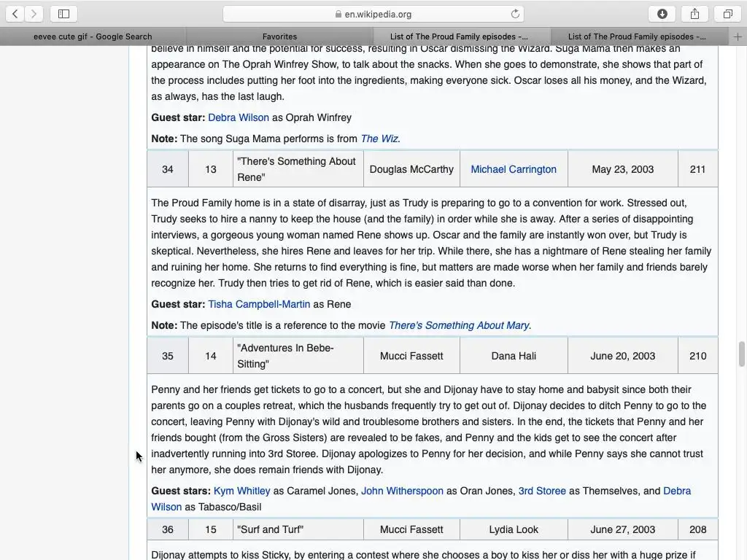This screenshot has width=747, height=560.
Task: Click air date May 23, 2003
Action: pyautogui.click(x=623, y=169)
